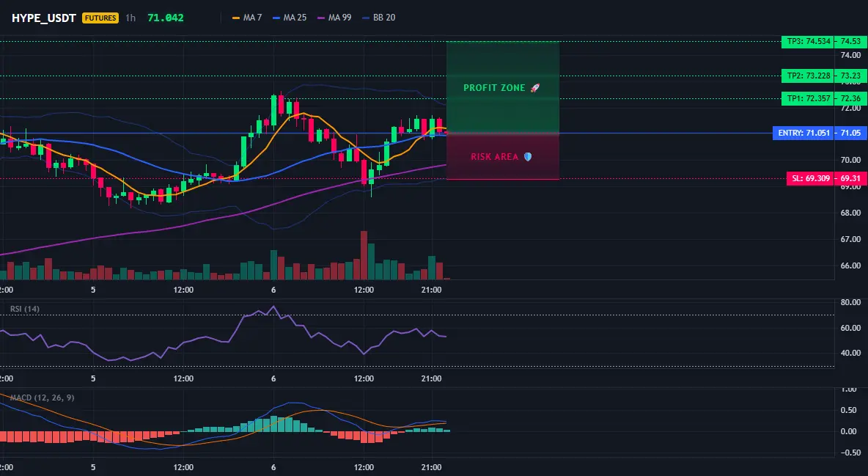Viewport: 868px width, 476px height.
Task: Toggle the MA 25 legend indicator
Action: (x=290, y=18)
